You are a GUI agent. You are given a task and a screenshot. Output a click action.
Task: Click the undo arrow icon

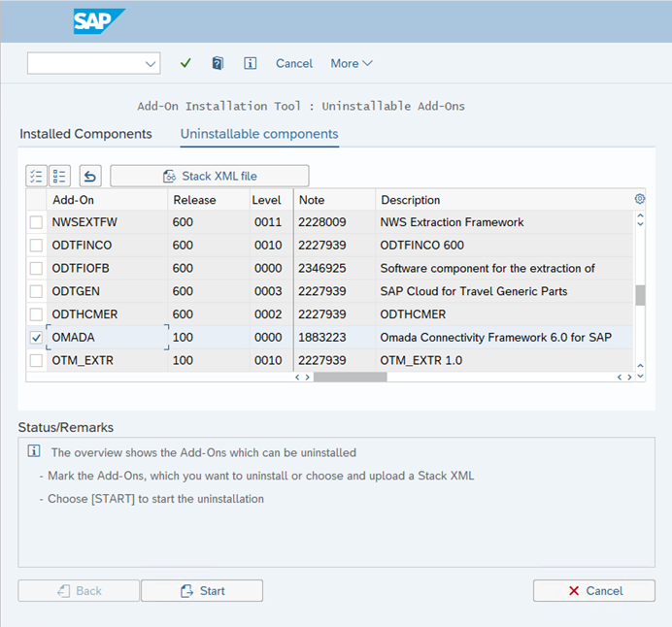click(x=90, y=176)
